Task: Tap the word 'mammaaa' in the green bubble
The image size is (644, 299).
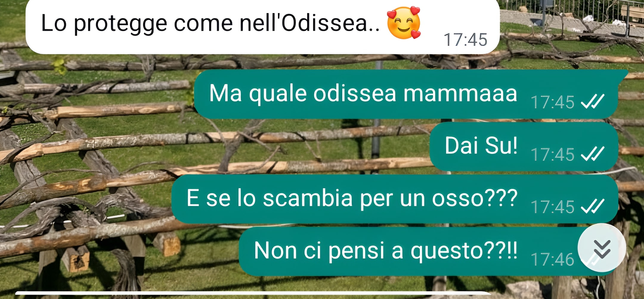Action: [460, 93]
